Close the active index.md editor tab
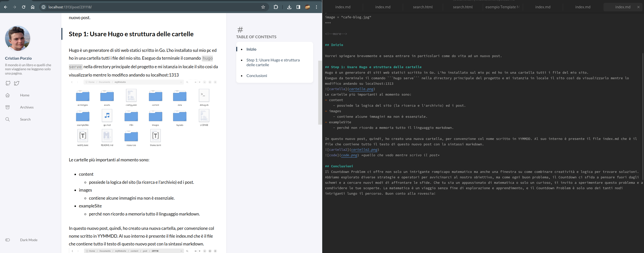Image resolution: width=644 pixels, height=253 pixels. pos(638,7)
